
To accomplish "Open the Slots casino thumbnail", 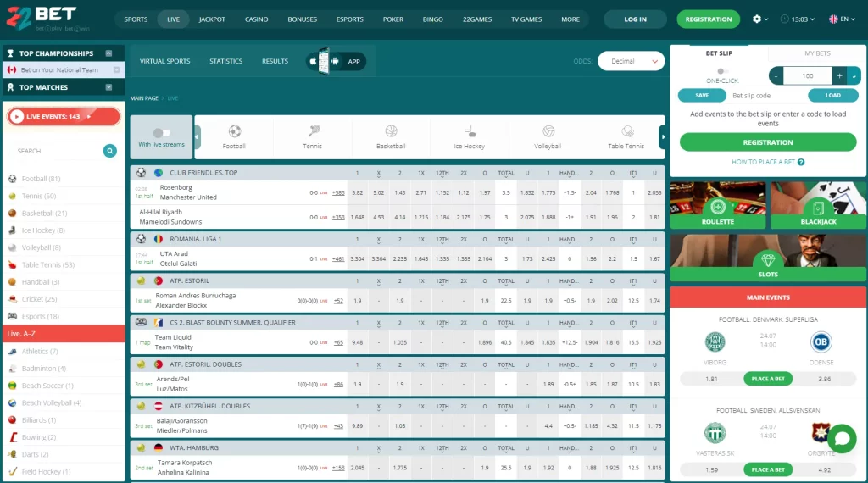I will point(768,258).
